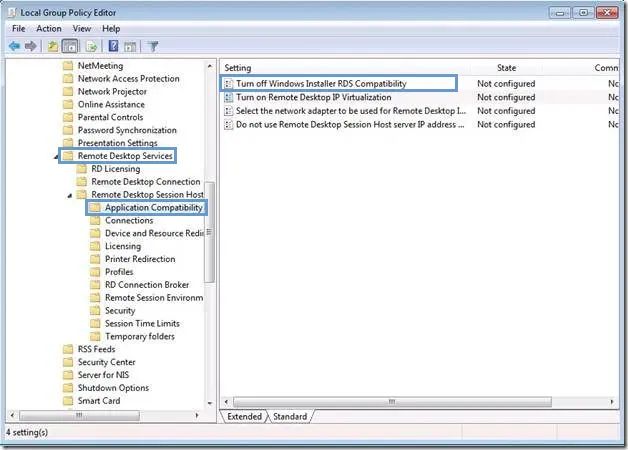Click the Connections folder icon
628x450 pixels.
coord(95,221)
